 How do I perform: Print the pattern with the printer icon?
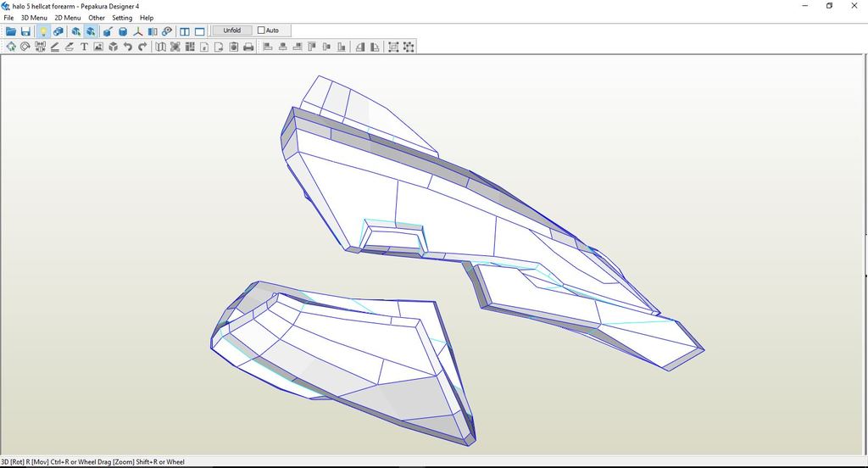[248, 47]
